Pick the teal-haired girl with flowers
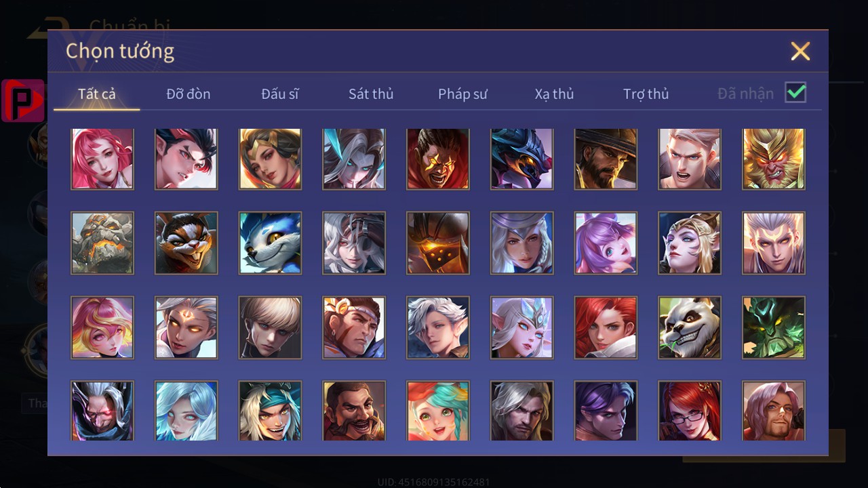 [x=438, y=411]
